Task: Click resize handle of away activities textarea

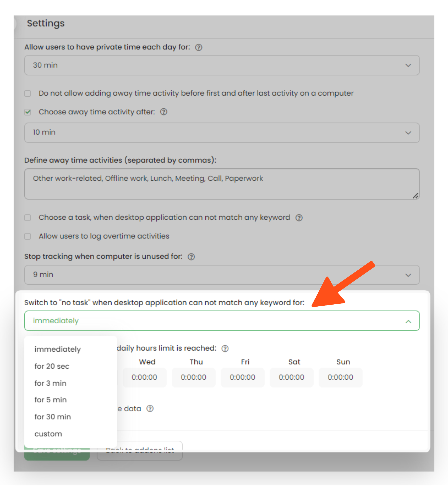Action: pyautogui.click(x=416, y=196)
